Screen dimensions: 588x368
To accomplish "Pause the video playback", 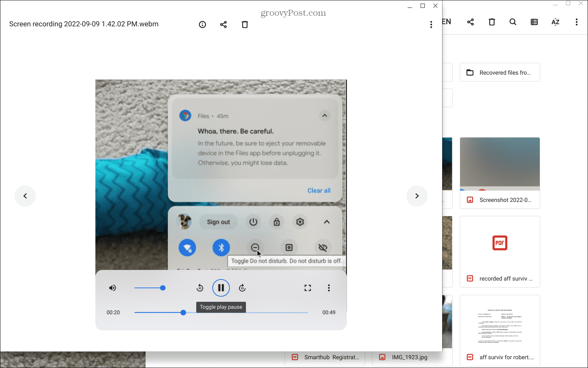I will pyautogui.click(x=221, y=288).
